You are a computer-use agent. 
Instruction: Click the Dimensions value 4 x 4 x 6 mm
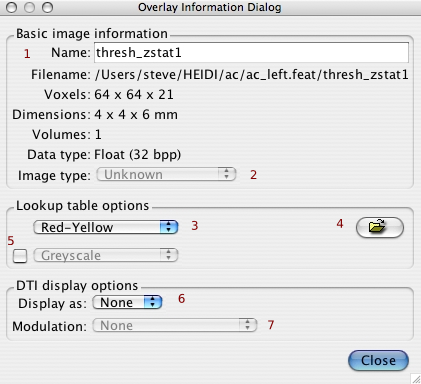click(x=136, y=115)
